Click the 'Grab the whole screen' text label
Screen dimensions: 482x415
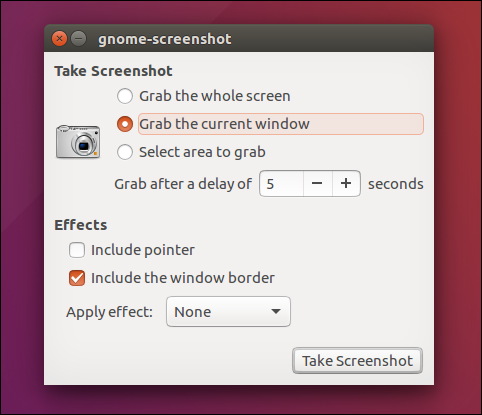(215, 96)
